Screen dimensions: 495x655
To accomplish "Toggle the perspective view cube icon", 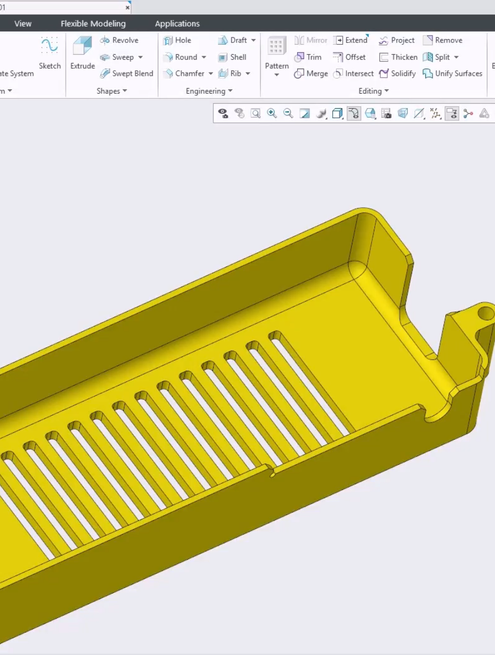I will tap(403, 113).
